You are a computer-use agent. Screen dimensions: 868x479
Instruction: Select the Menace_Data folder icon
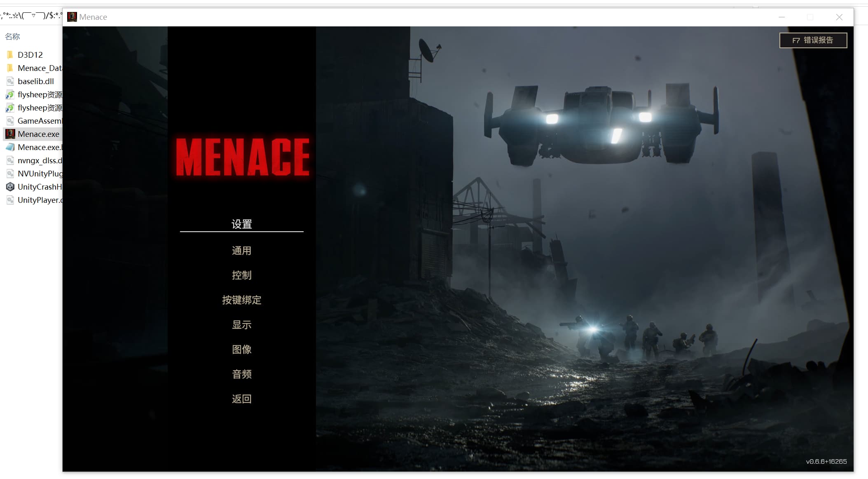[x=10, y=68]
